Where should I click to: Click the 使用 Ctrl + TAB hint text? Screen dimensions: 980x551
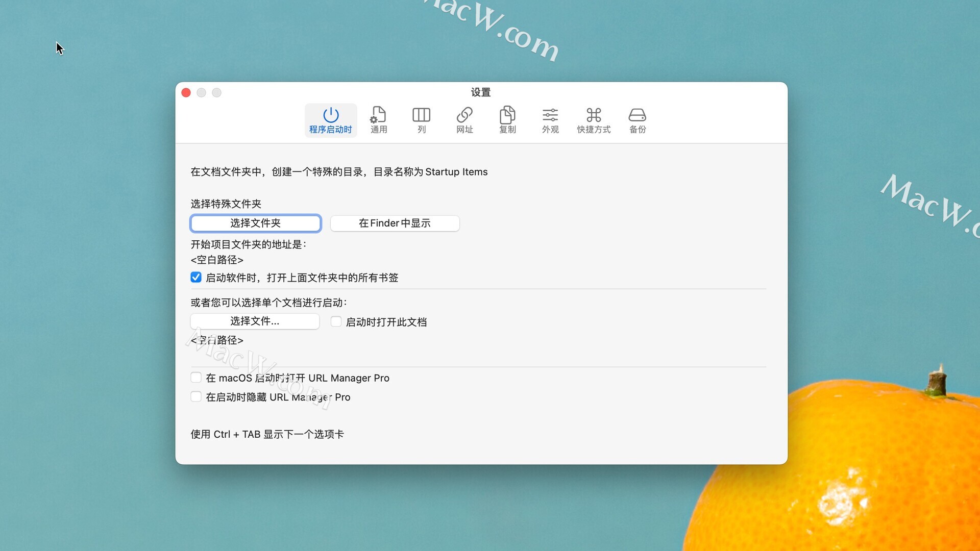(267, 434)
